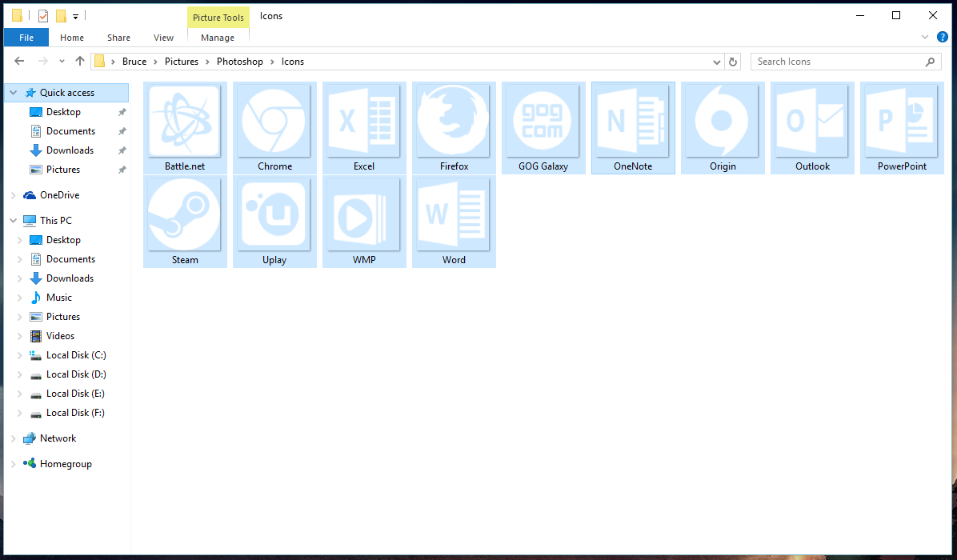The image size is (957, 560).
Task: Select the Word icon file
Action: 454,216
